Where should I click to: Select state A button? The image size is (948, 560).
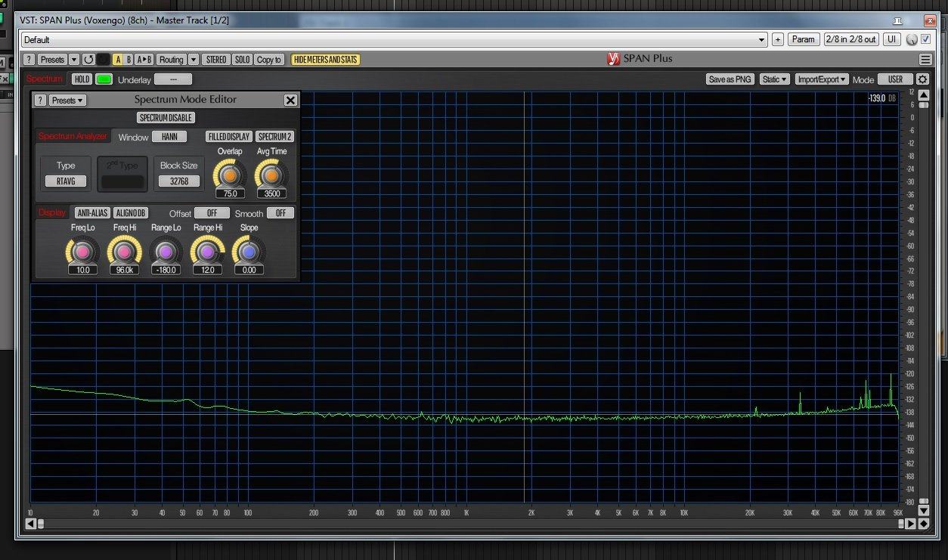click(x=118, y=59)
